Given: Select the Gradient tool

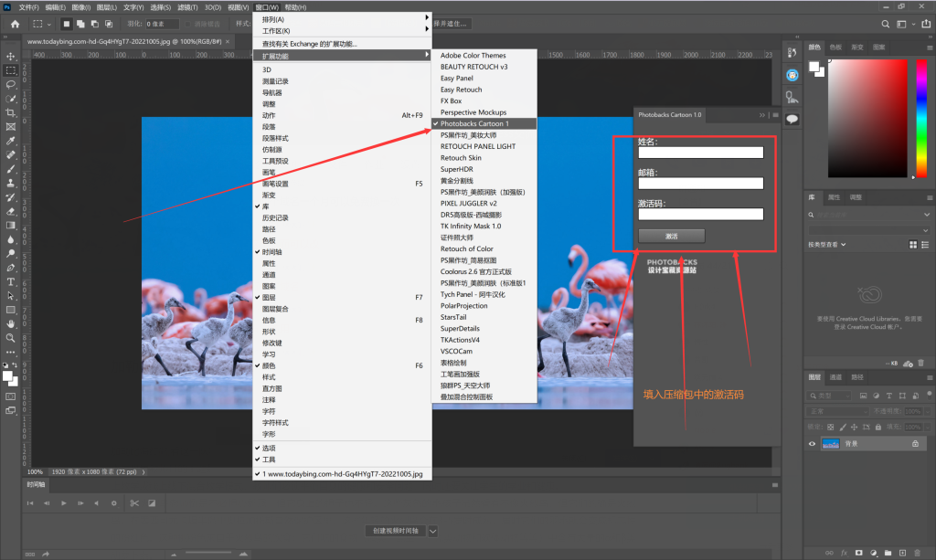Looking at the screenshot, I should click(x=11, y=226).
